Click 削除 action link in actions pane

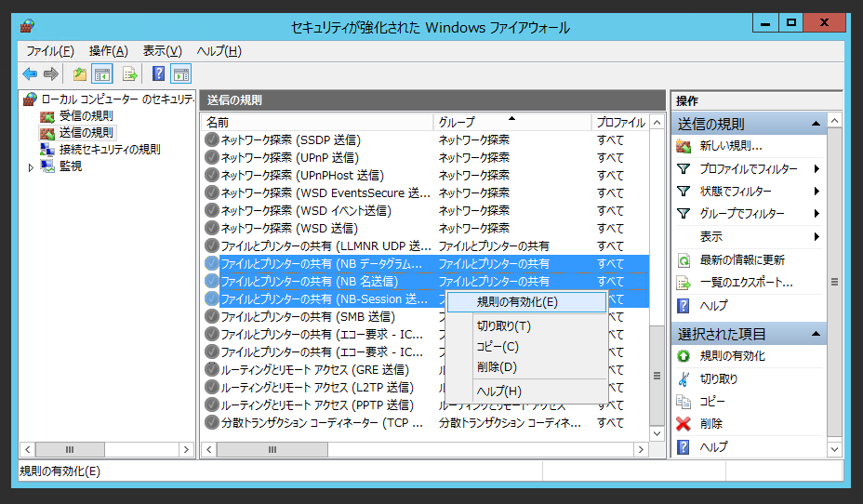tap(711, 424)
